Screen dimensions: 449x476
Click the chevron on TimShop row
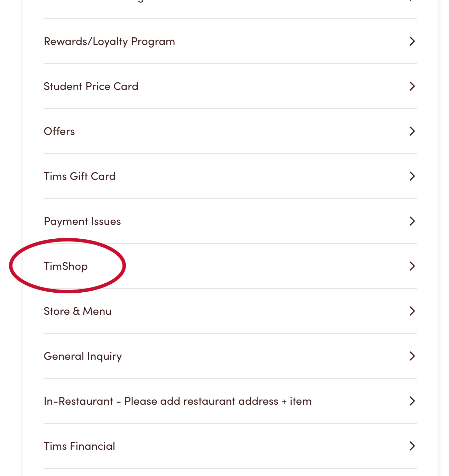coord(412,266)
